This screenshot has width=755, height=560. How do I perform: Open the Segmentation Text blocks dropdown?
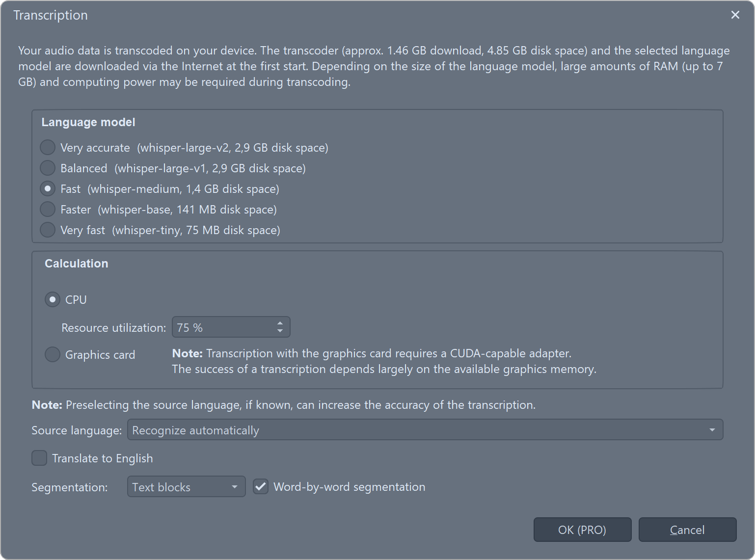pyautogui.click(x=179, y=487)
